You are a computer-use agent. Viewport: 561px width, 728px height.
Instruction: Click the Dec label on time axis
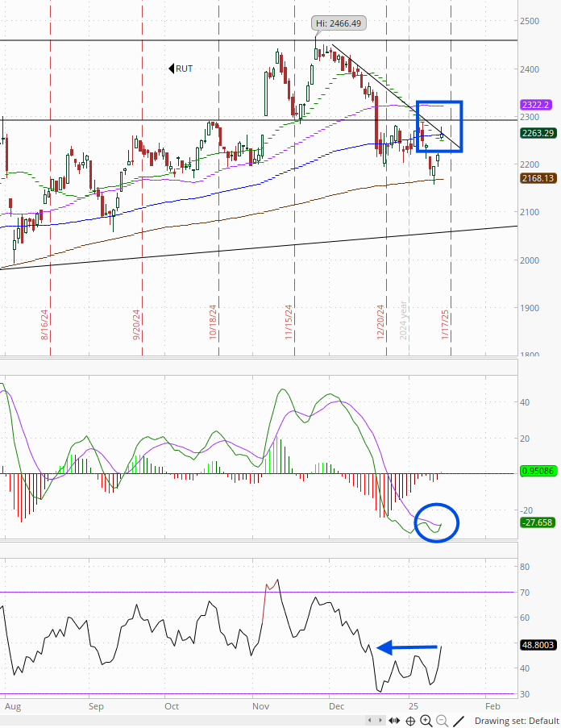(x=337, y=707)
